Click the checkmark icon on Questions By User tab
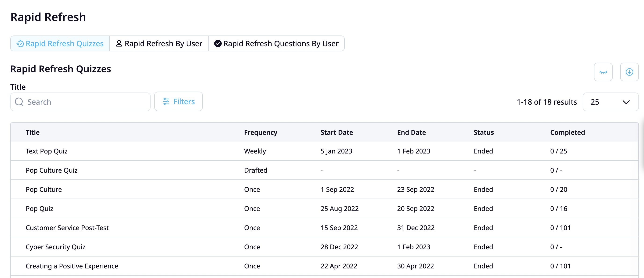 (217, 43)
